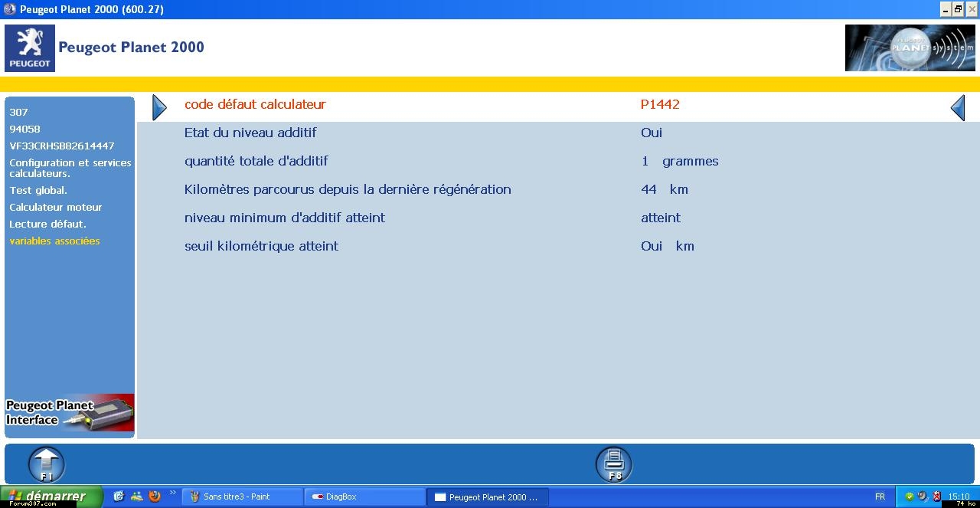980x508 pixels.
Task: Open Configuration et services calculateurs
Action: click(70, 168)
